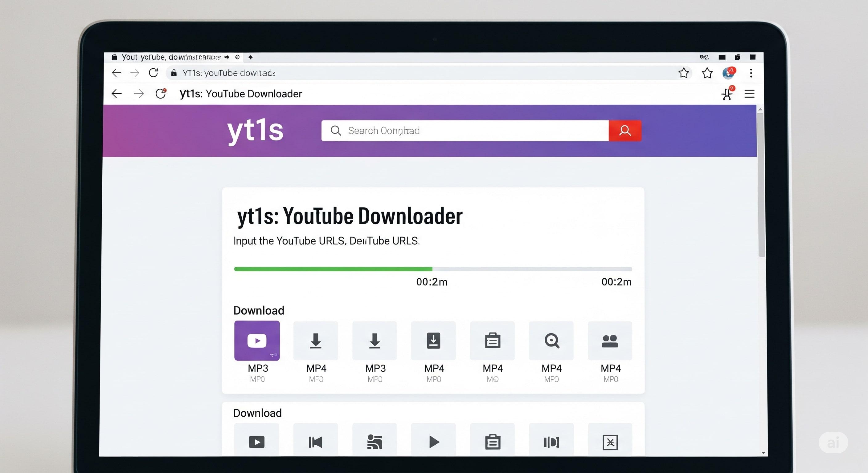Click the magnifier search format tile

pos(551,340)
